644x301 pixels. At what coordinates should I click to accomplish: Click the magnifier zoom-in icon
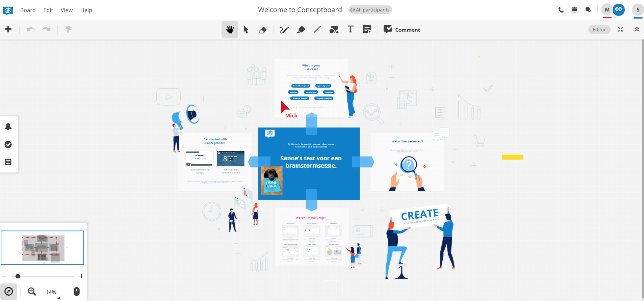click(32, 292)
